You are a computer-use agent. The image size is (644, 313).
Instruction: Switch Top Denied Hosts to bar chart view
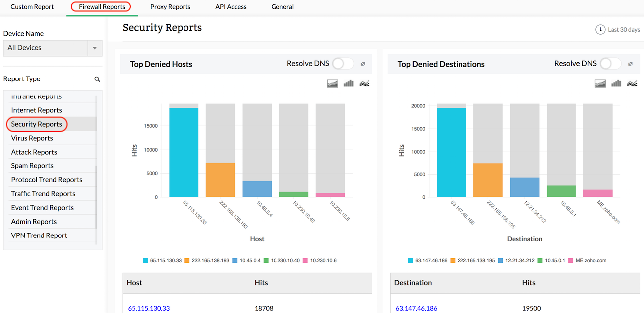pos(348,83)
